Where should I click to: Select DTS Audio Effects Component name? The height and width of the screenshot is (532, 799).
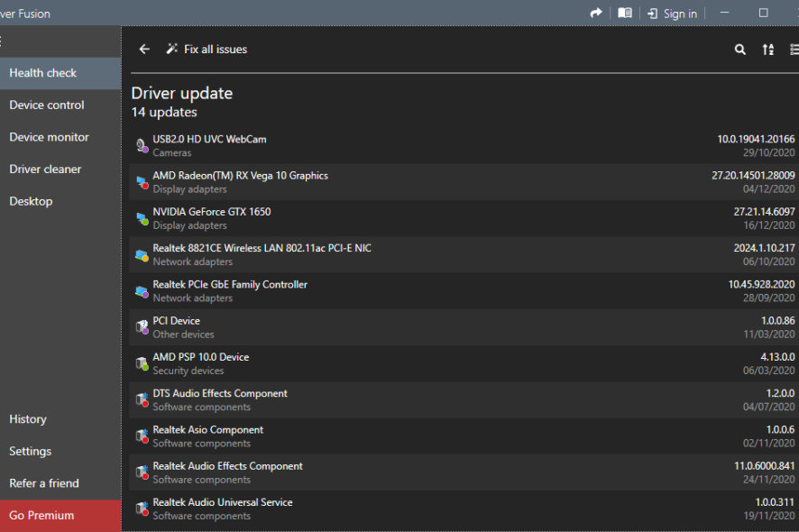[x=220, y=393]
